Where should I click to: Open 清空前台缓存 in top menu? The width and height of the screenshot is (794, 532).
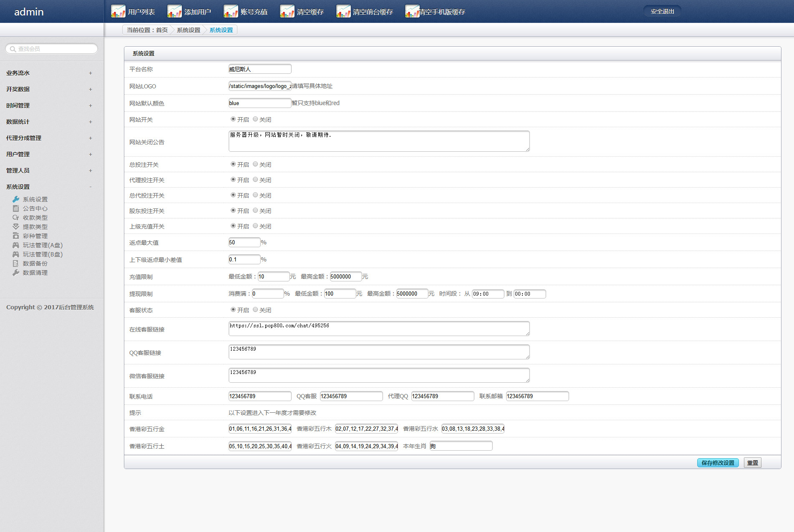[x=365, y=12]
